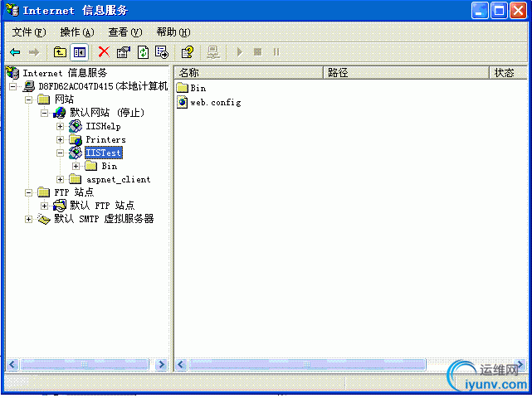The image size is (532, 398).
Task: Sort by 状态 column header
Action: (509, 73)
